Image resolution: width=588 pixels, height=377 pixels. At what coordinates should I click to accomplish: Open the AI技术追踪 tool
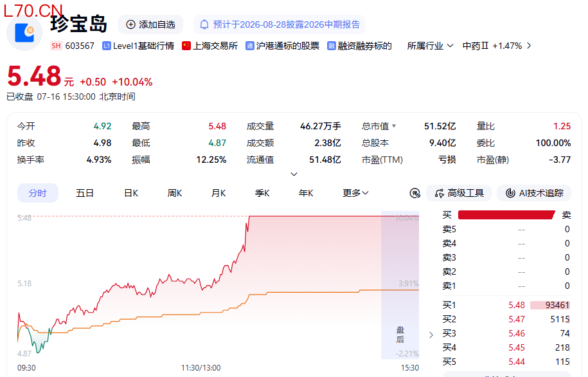[534, 193]
